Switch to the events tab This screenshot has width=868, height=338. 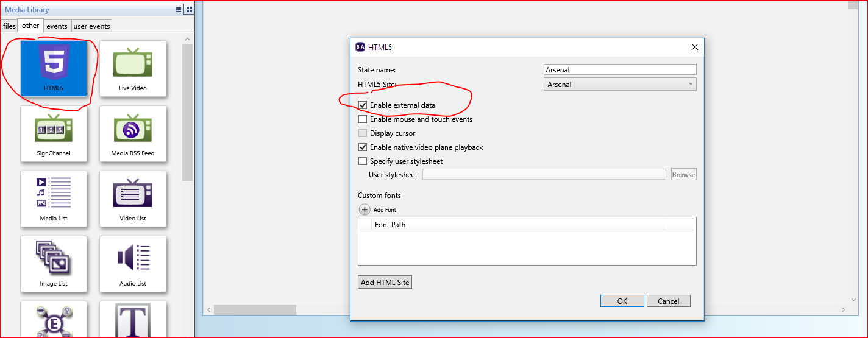[x=57, y=26]
